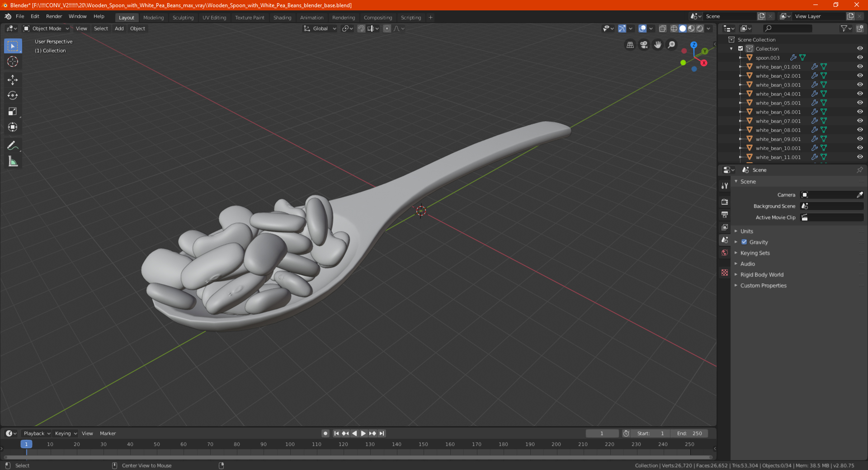Click the zoom view magnifier icon
Image resolution: width=868 pixels, height=470 pixels.
click(672, 45)
